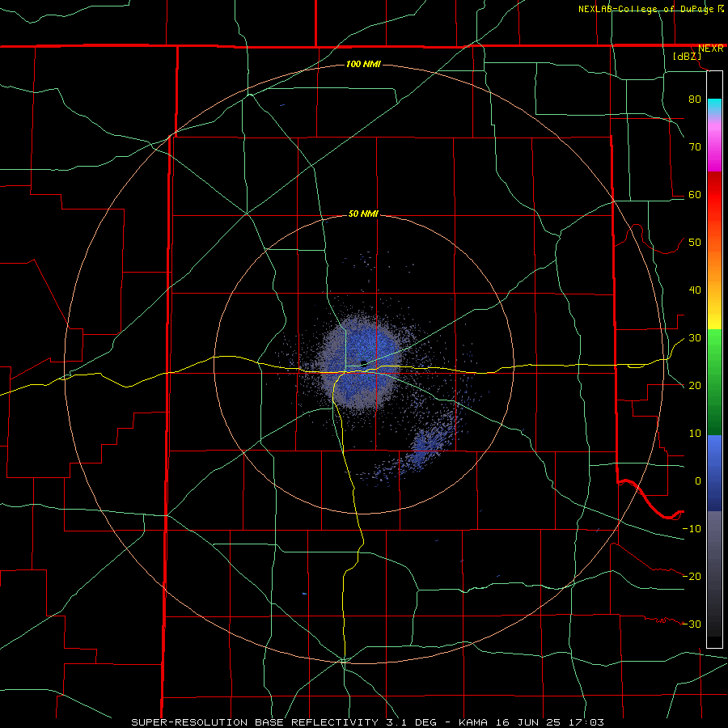
Task: Select the 10 value on the dBZ scale
Action: pos(695,434)
